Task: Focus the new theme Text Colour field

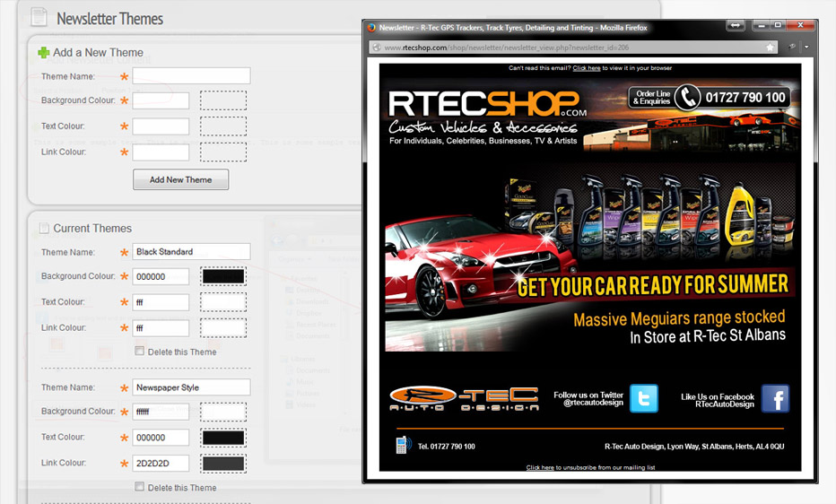Action: 161,126
